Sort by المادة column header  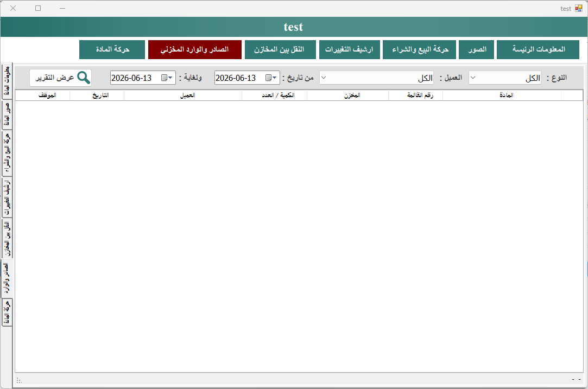(502, 95)
